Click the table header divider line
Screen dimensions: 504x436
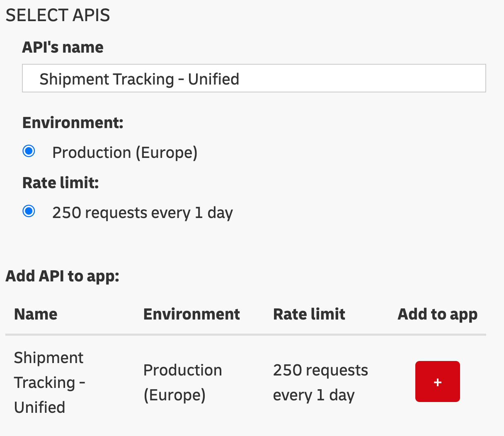246,334
